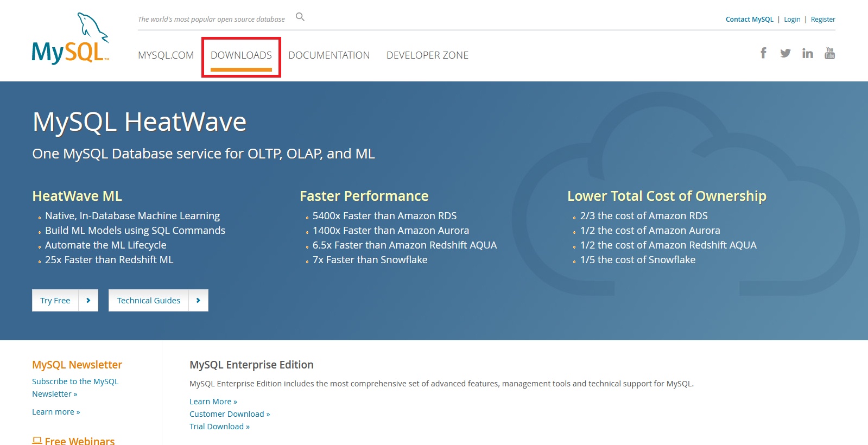868x445 pixels.
Task: Click '25x Faster than Redshift ML'
Action: pos(109,260)
